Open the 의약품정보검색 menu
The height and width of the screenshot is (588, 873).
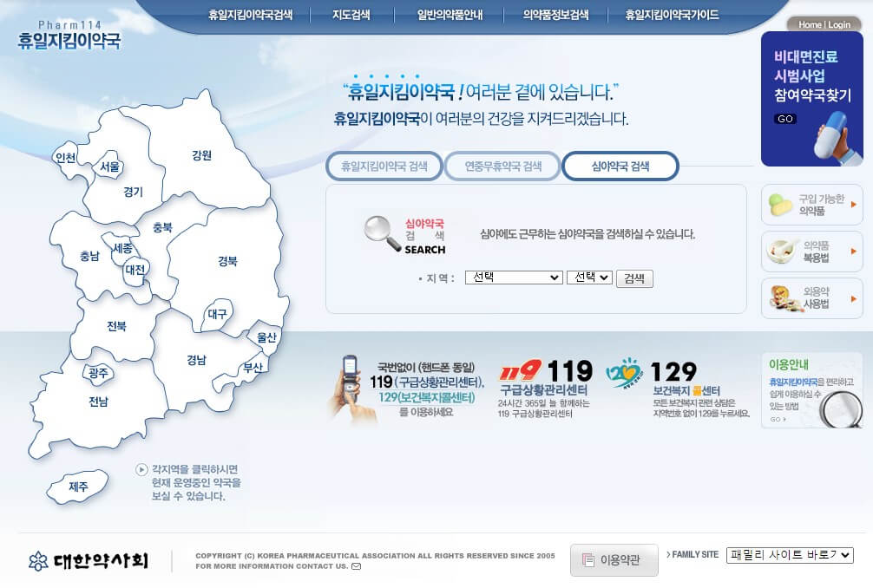[x=555, y=15]
